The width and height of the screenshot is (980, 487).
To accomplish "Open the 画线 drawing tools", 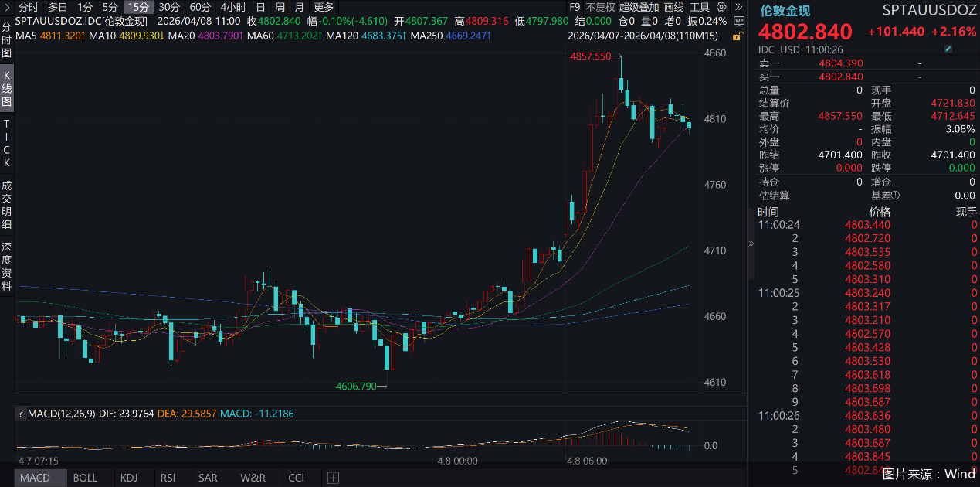I will [674, 7].
